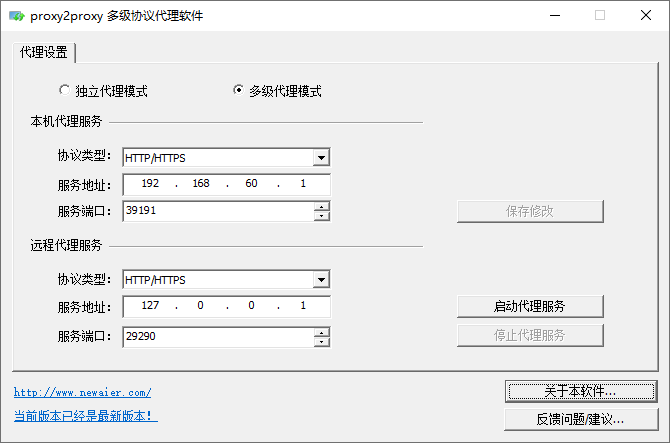This screenshot has width=670, height=443.
Task: Click first octet 127 of remote address
Action: click(x=150, y=306)
